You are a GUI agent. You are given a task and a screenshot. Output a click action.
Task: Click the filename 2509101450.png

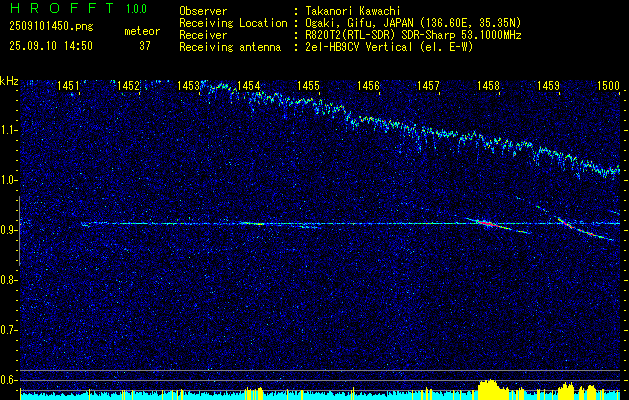click(51, 27)
